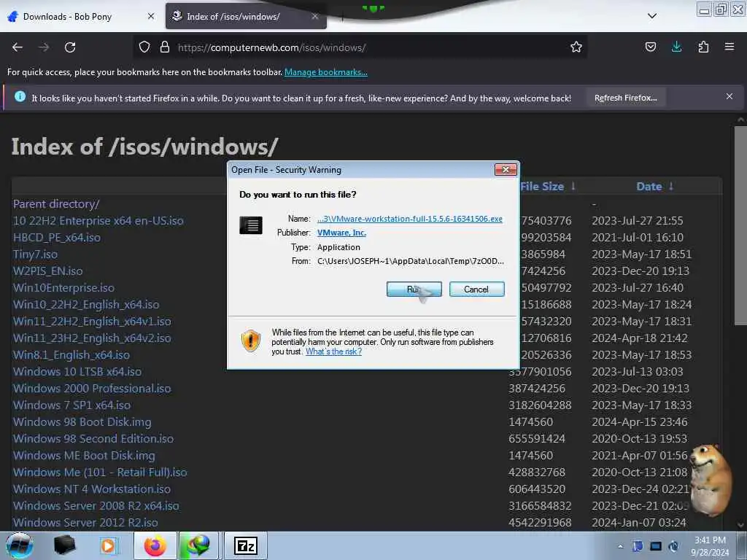Click the application file icon in dialog
This screenshot has width=747, height=560.
click(251, 225)
